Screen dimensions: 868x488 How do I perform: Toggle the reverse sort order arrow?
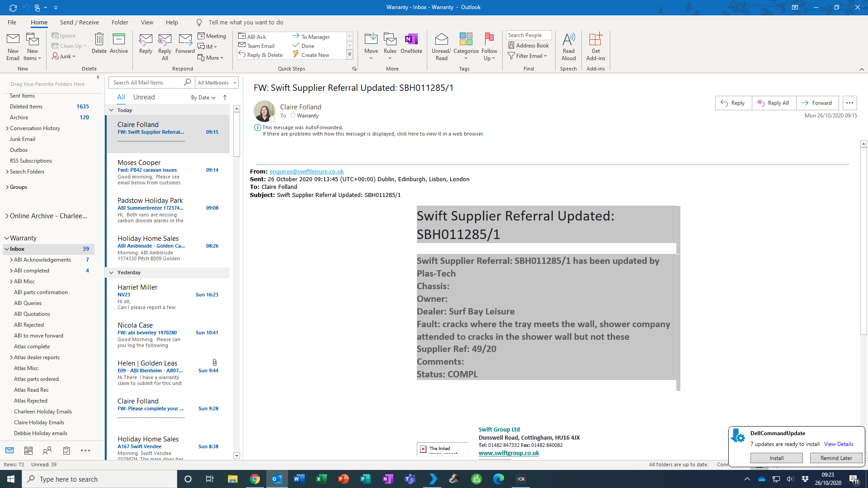pyautogui.click(x=225, y=98)
